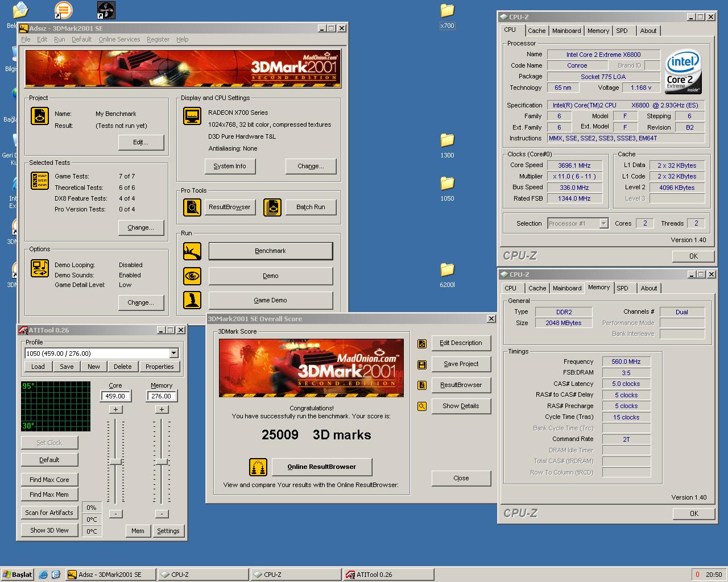This screenshot has width=728, height=582.
Task: Click the Core clock plus stepper
Action: [x=115, y=409]
